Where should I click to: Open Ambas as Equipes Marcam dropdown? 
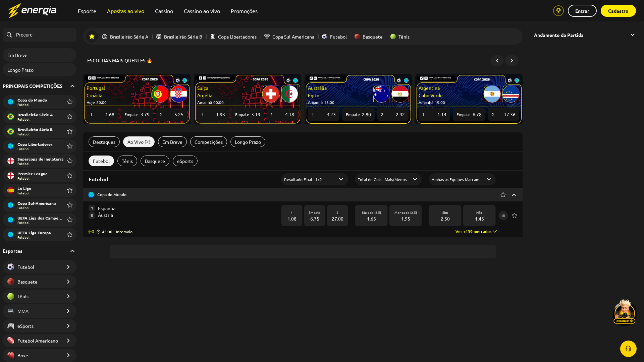pos(462,179)
